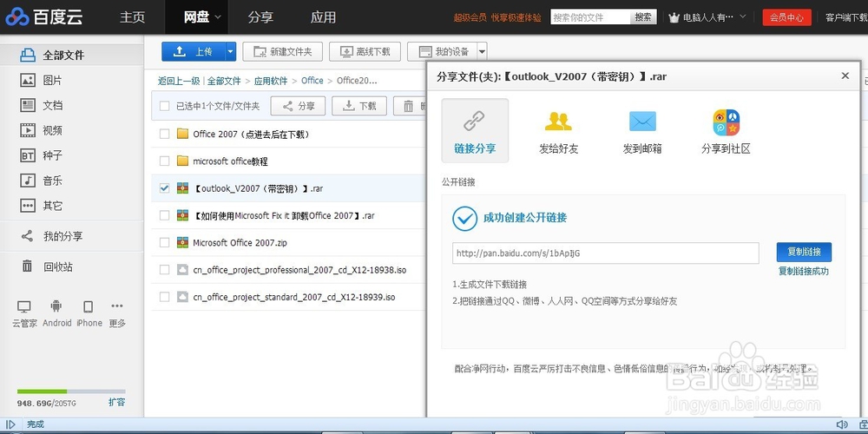
Task: Open the 视频 category icon
Action: point(28,131)
